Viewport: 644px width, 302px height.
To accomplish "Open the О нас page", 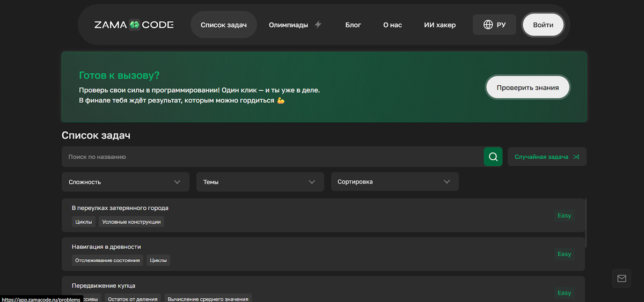I will 392,25.
